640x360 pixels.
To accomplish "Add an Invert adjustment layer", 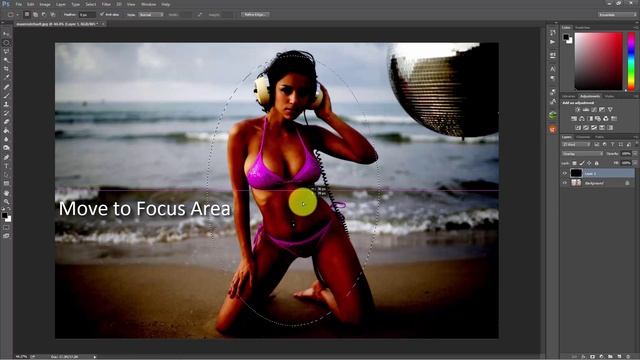I will pos(578,128).
